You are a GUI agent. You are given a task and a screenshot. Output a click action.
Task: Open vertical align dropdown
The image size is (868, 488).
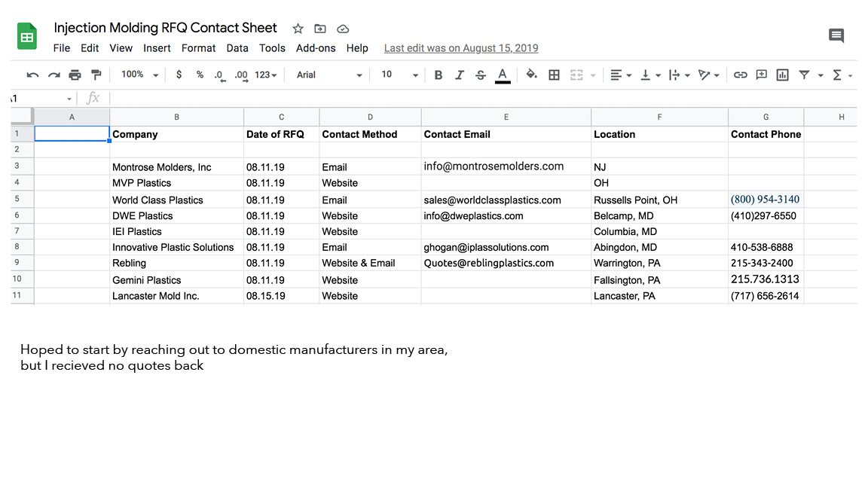pyautogui.click(x=650, y=75)
